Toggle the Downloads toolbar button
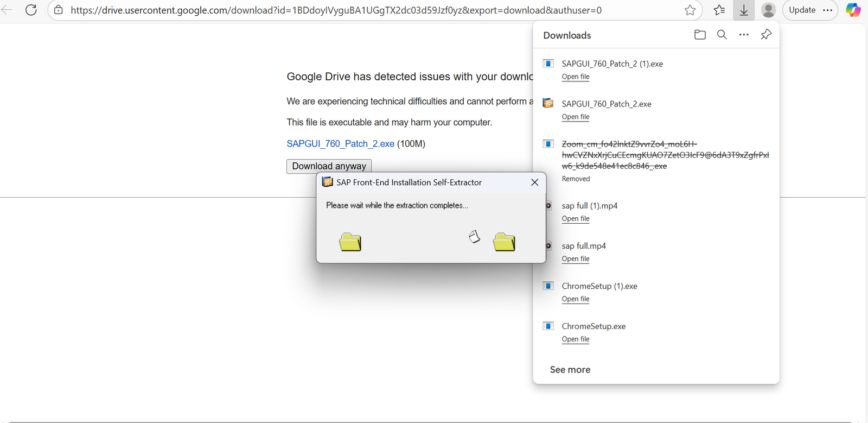The height and width of the screenshot is (423, 868). pyautogui.click(x=743, y=10)
